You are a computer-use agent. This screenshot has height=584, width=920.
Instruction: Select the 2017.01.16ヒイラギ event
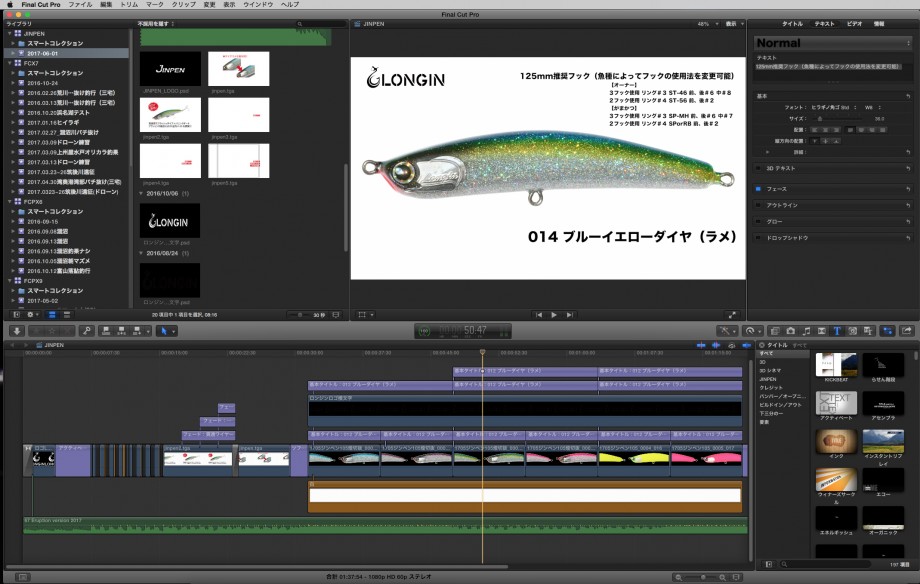point(53,122)
